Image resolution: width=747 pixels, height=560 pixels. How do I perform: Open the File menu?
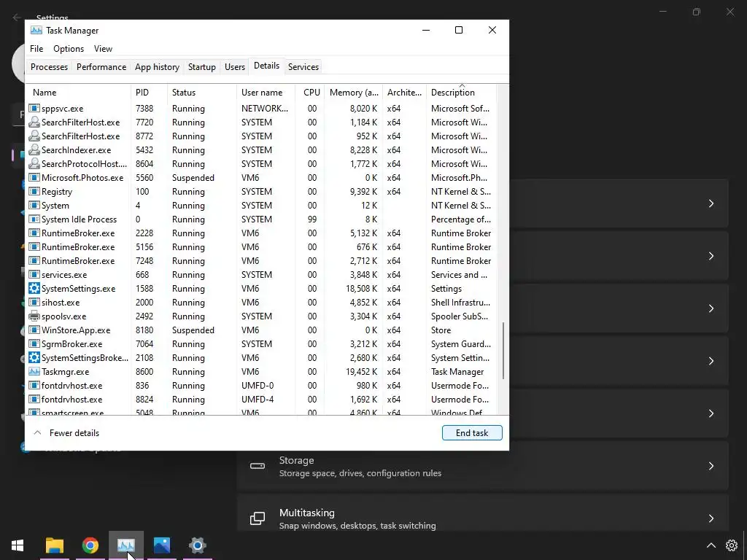click(36, 49)
